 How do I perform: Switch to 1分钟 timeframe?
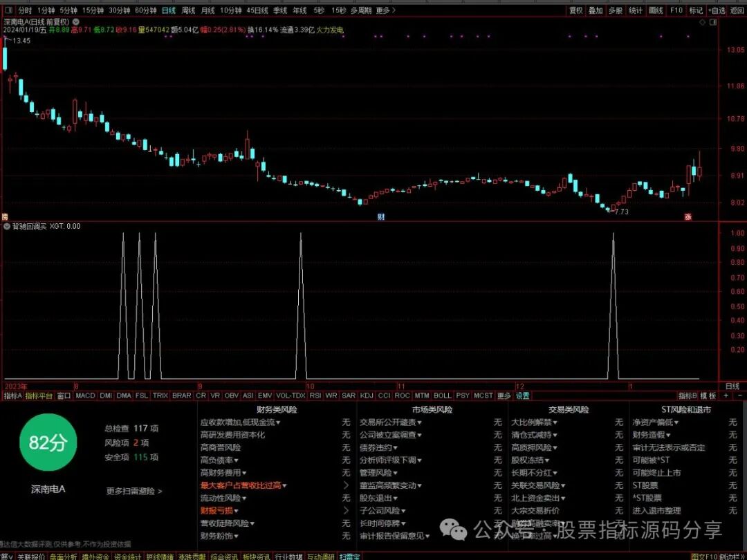point(46,10)
